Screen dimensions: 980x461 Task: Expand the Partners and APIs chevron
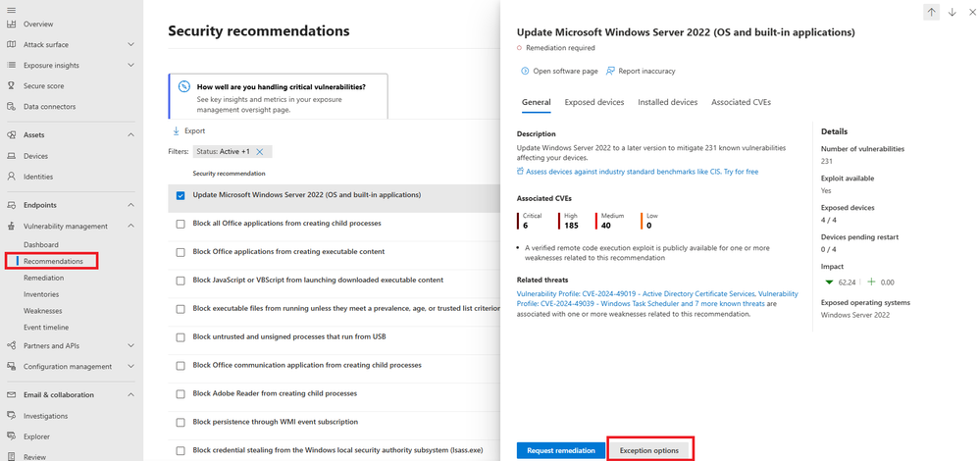point(130,345)
